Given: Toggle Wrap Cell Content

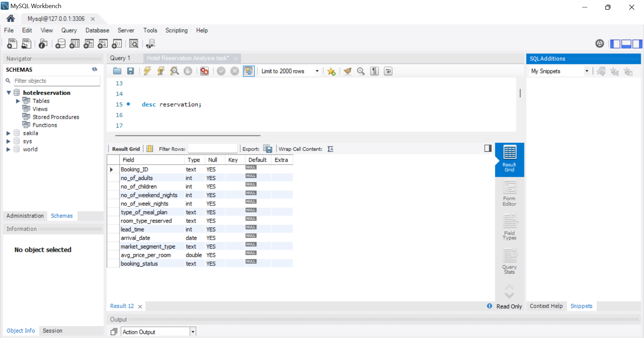Looking at the screenshot, I should pyautogui.click(x=330, y=149).
